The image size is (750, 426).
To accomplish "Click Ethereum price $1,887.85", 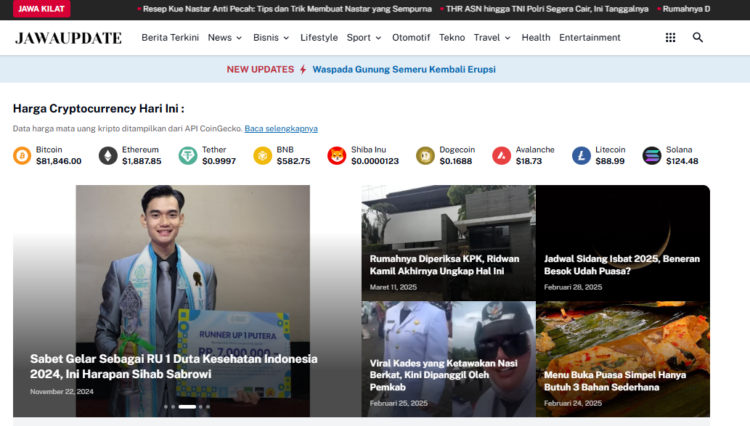I will 142,161.
